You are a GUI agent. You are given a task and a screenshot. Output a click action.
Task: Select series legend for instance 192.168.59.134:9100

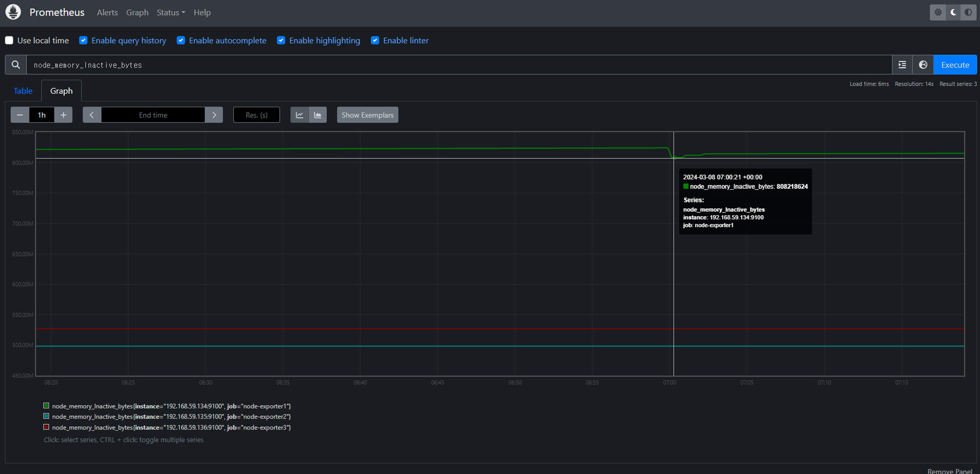(x=167, y=406)
